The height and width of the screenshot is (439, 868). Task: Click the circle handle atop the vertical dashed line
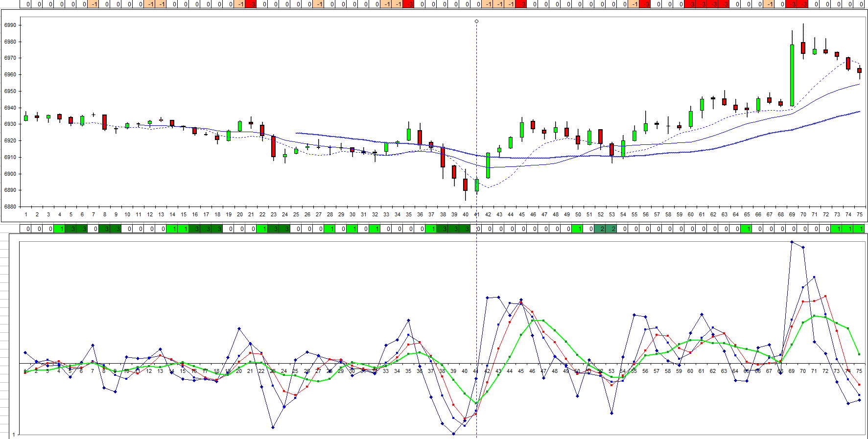(476, 22)
